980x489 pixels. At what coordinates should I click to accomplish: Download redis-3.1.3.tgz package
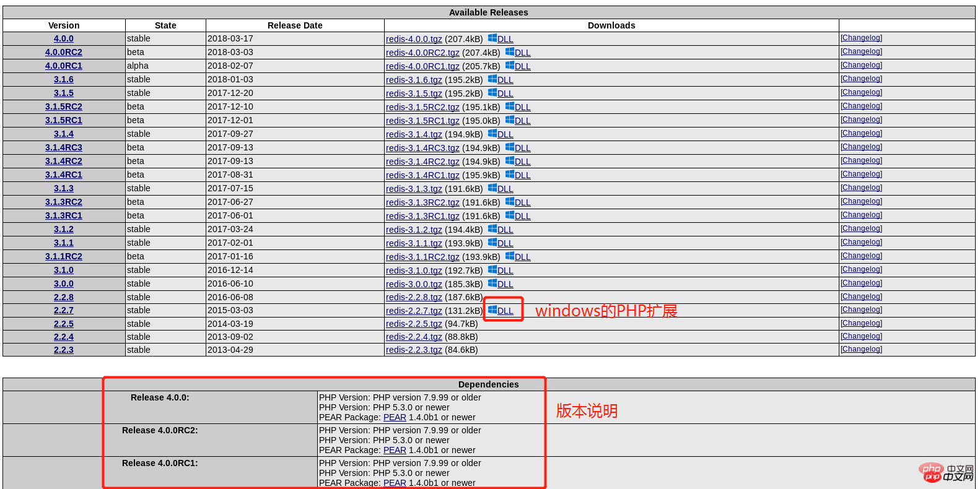(414, 189)
